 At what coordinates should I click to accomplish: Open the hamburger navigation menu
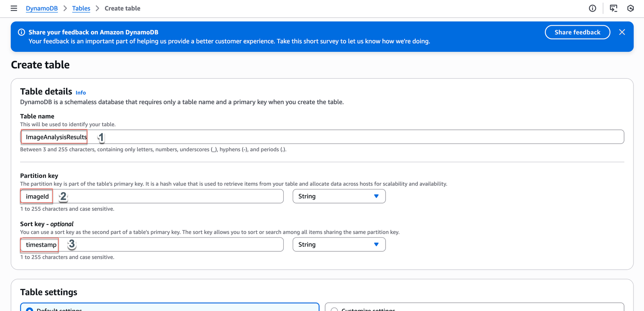(14, 8)
